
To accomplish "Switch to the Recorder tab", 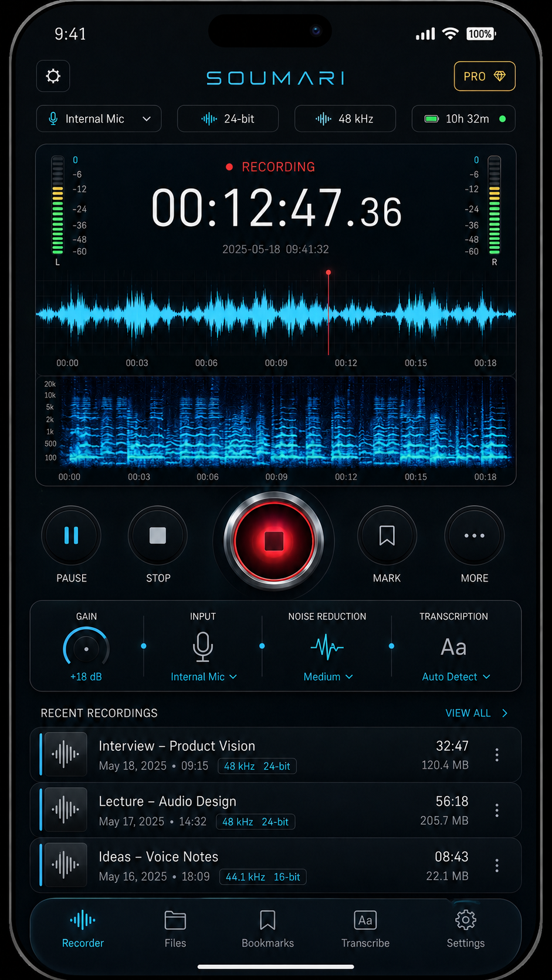I will click(x=83, y=929).
